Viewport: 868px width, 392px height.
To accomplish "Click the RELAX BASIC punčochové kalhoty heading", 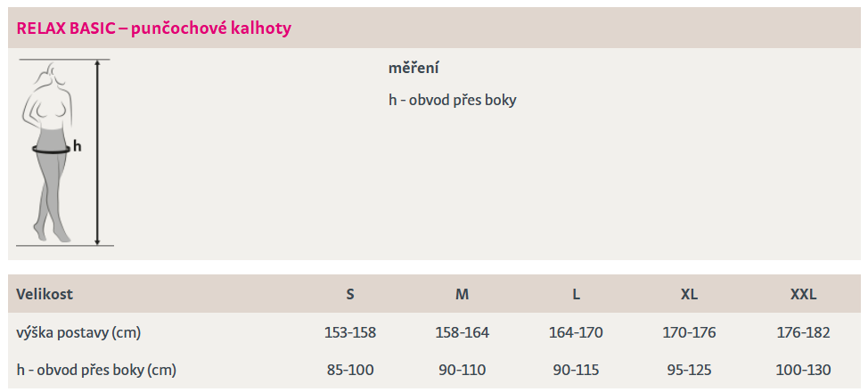I will click(154, 29).
